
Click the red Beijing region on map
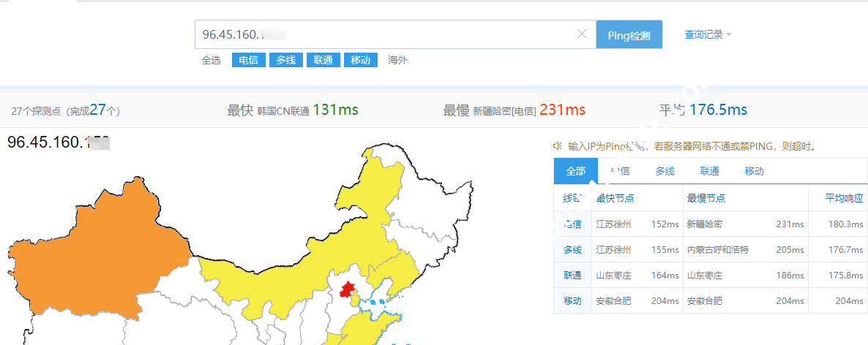click(348, 290)
